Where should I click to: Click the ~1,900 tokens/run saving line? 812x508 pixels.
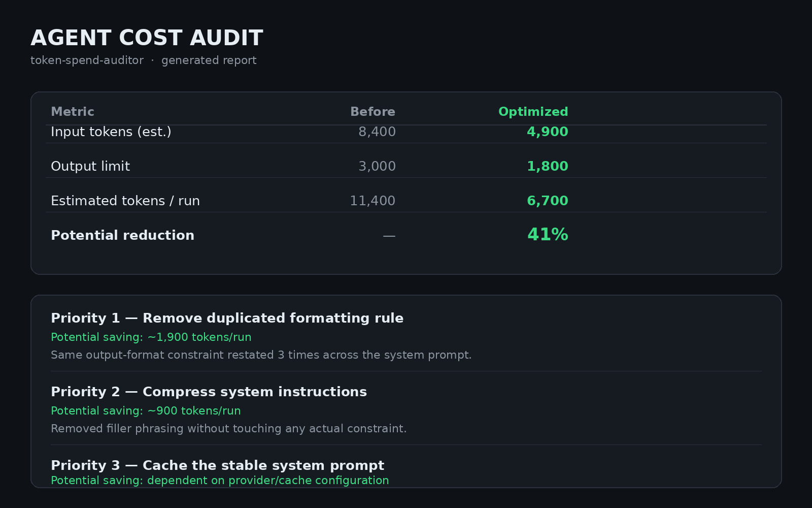(x=151, y=337)
